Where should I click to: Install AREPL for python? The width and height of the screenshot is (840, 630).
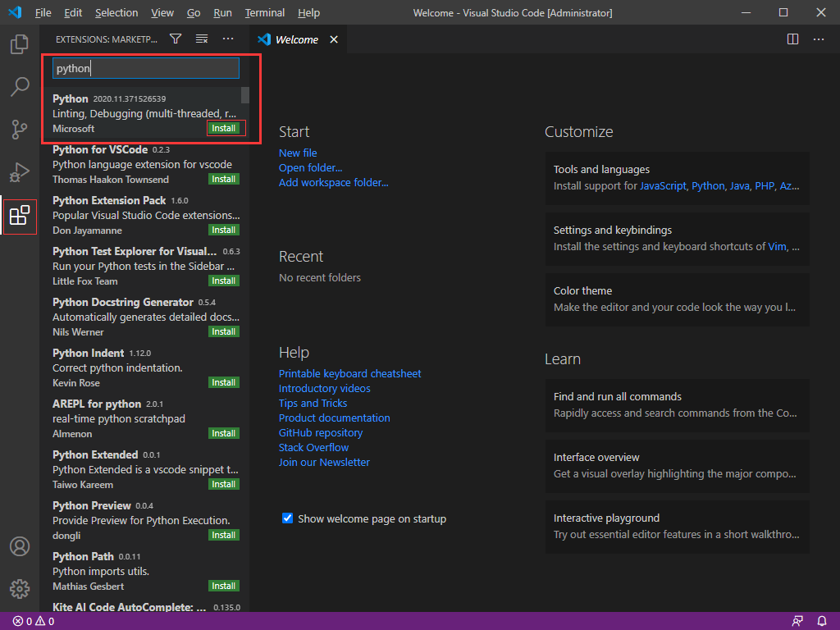tap(223, 433)
